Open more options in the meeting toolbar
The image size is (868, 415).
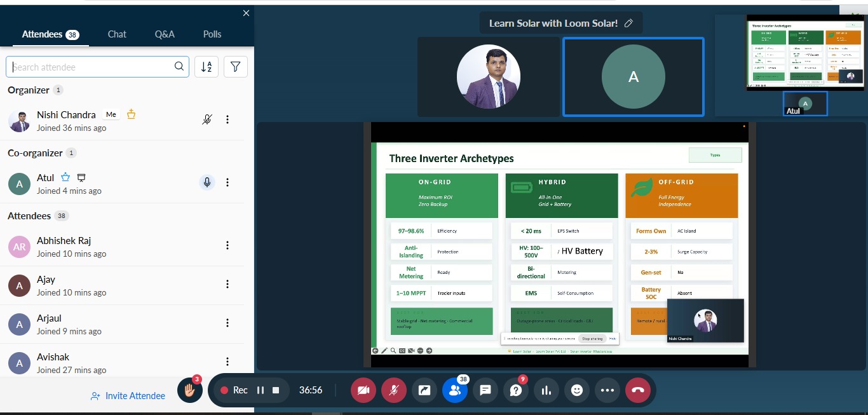pyautogui.click(x=607, y=390)
